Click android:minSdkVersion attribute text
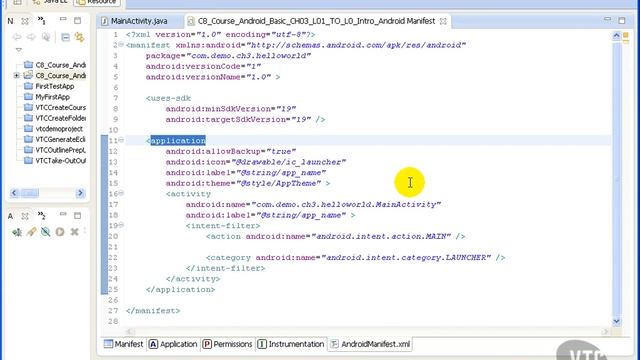This screenshot has height=360, width=640. (218, 109)
